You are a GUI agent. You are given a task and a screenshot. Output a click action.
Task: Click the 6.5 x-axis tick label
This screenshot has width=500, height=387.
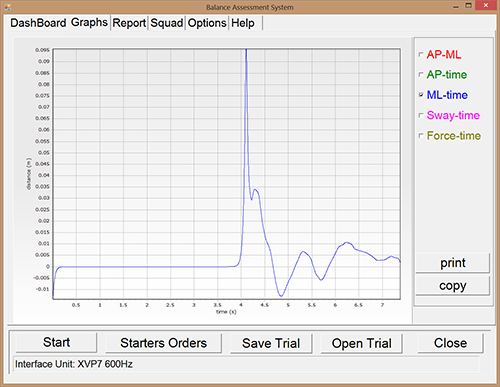click(358, 305)
